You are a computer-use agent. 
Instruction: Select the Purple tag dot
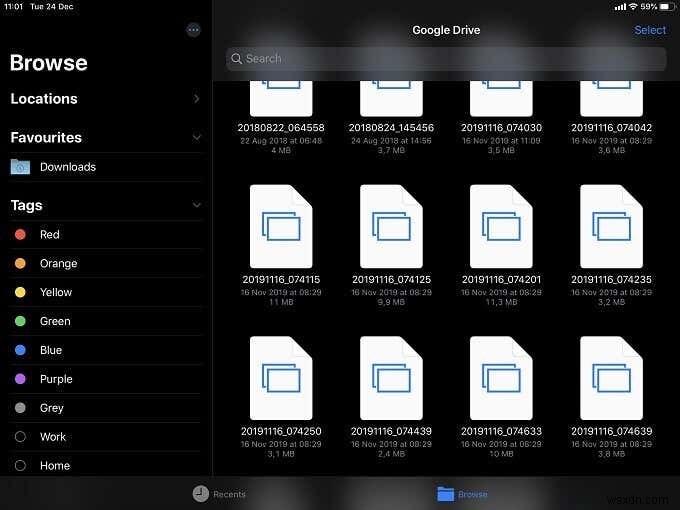click(x=20, y=379)
